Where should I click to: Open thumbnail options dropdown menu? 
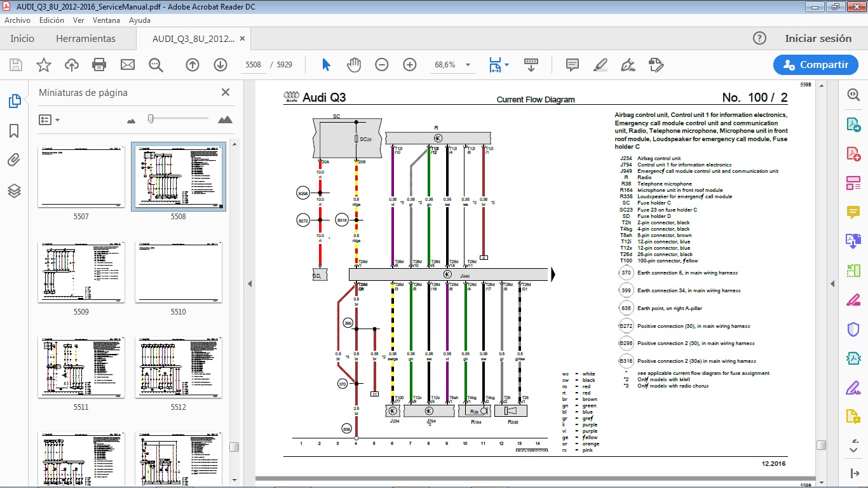(49, 119)
